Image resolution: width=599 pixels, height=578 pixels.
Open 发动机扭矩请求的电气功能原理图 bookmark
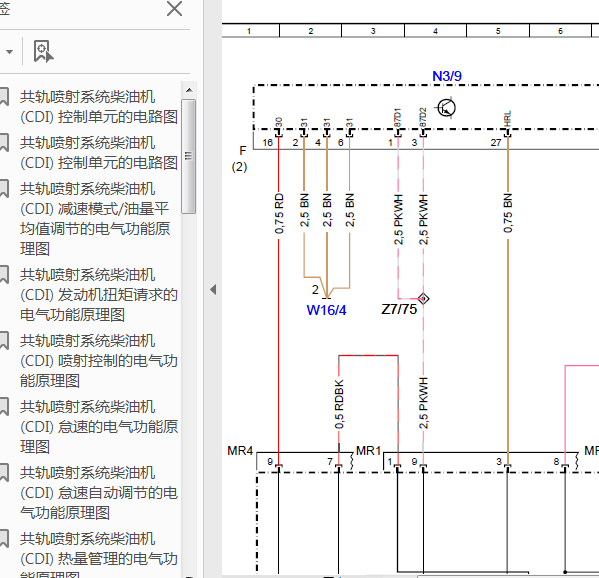click(99, 295)
